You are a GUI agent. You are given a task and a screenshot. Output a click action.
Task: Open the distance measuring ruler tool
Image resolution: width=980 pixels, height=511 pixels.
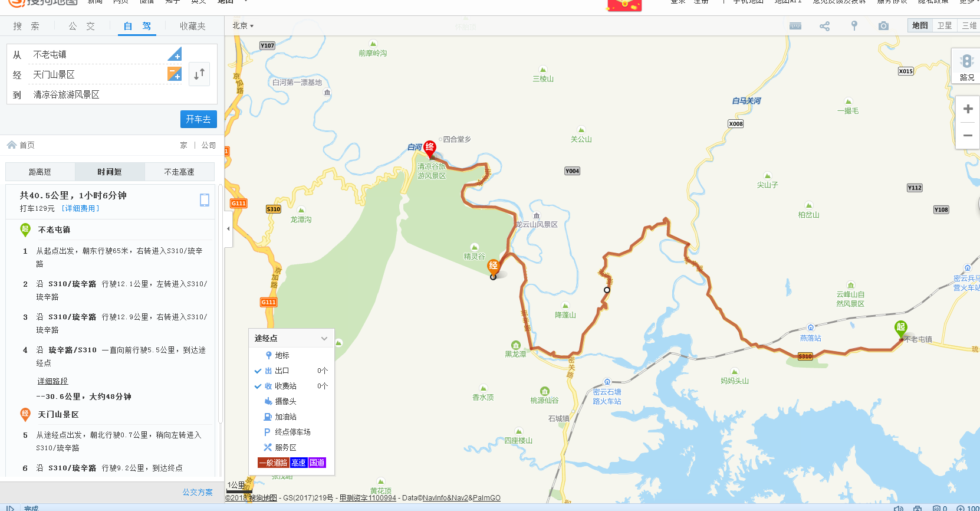click(x=795, y=26)
